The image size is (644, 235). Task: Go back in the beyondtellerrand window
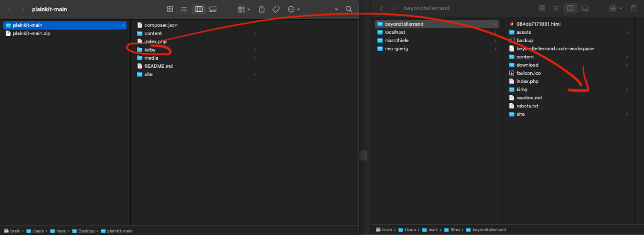[x=382, y=8]
